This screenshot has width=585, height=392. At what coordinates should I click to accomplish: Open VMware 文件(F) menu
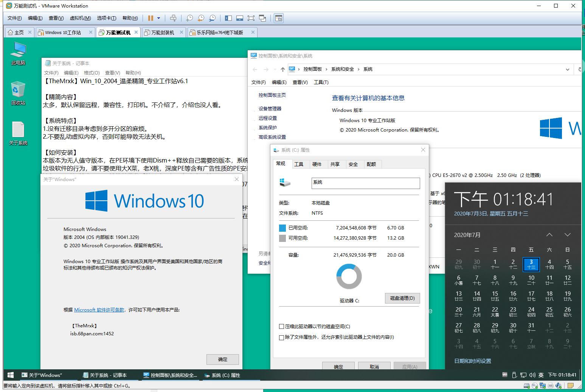pos(15,18)
